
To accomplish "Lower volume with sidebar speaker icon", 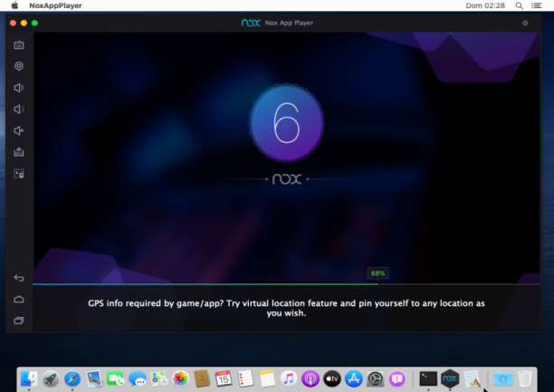I will 19,110.
